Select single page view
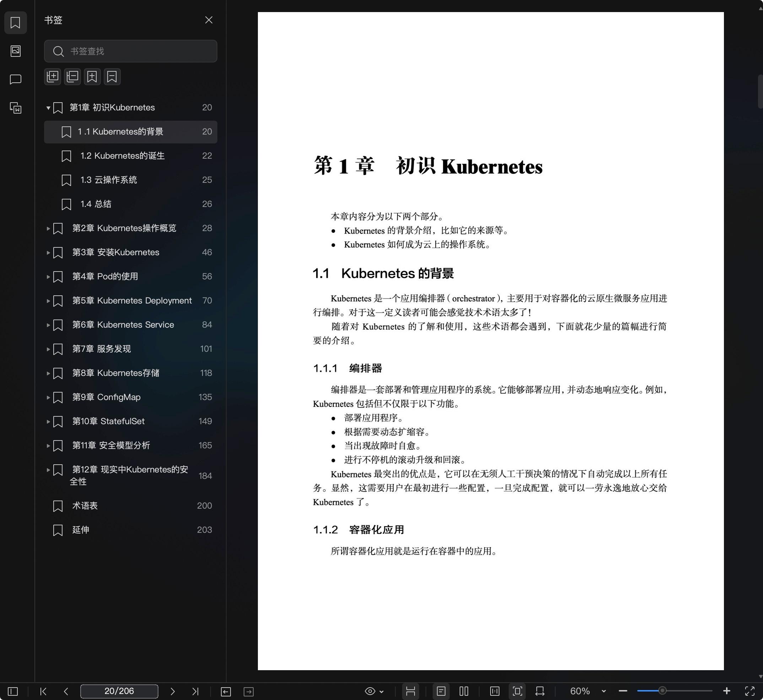 441,691
